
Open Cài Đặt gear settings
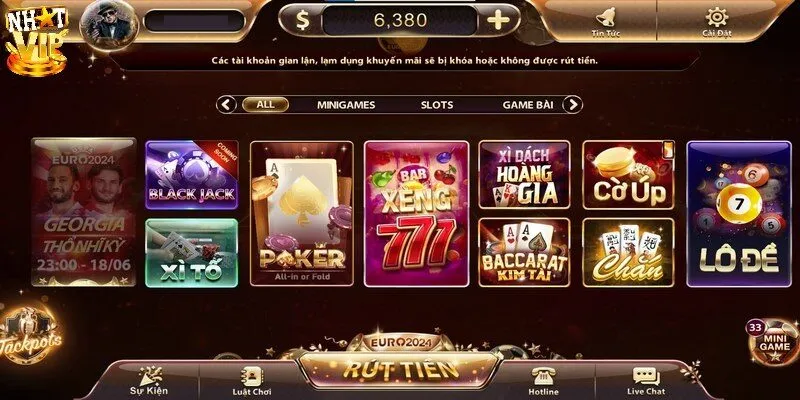(x=716, y=22)
